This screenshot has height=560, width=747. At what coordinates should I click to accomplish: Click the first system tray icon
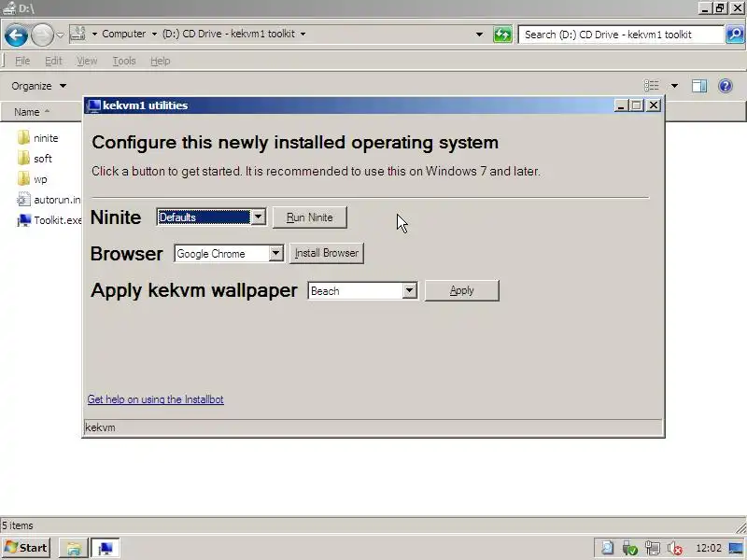pos(607,548)
